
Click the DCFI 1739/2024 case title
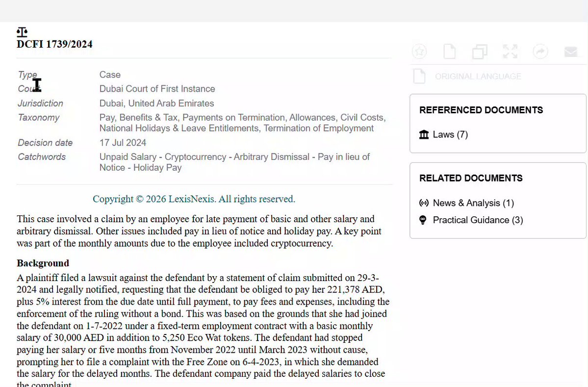point(54,44)
